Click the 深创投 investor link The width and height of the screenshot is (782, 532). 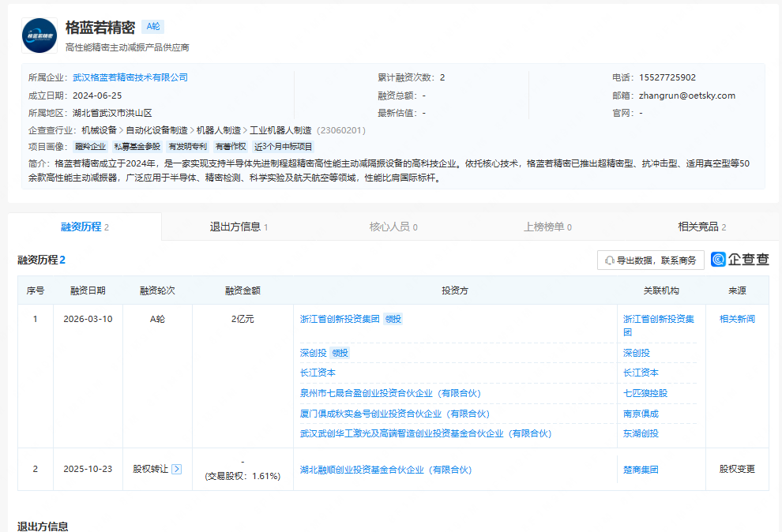pos(314,353)
